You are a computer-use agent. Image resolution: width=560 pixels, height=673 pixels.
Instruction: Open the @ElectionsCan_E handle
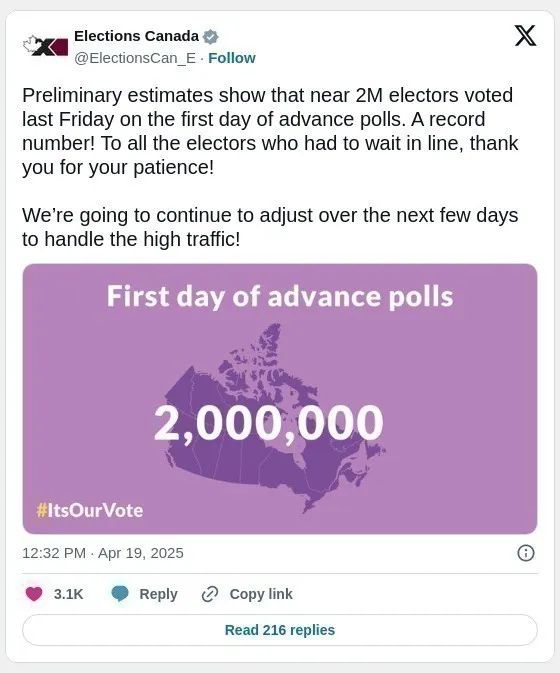tap(135, 58)
